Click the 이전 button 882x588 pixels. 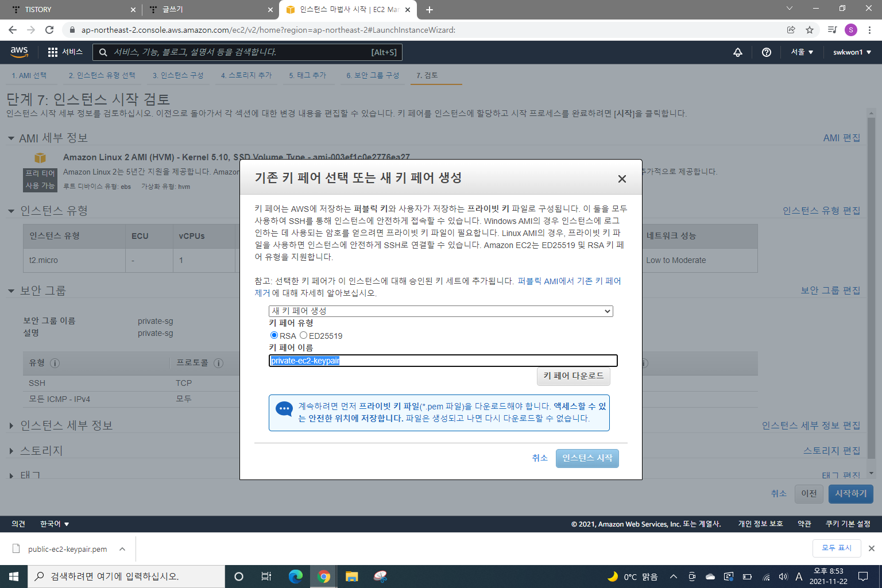[x=809, y=494]
